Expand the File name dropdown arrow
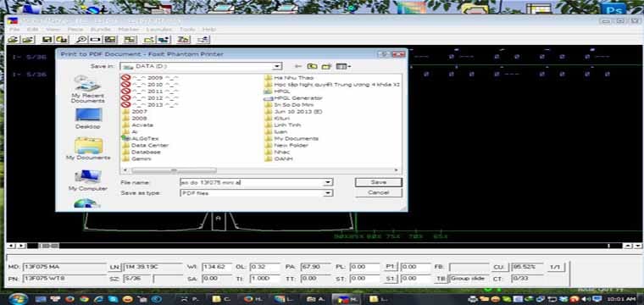The height and width of the screenshot is (305, 644). click(328, 182)
